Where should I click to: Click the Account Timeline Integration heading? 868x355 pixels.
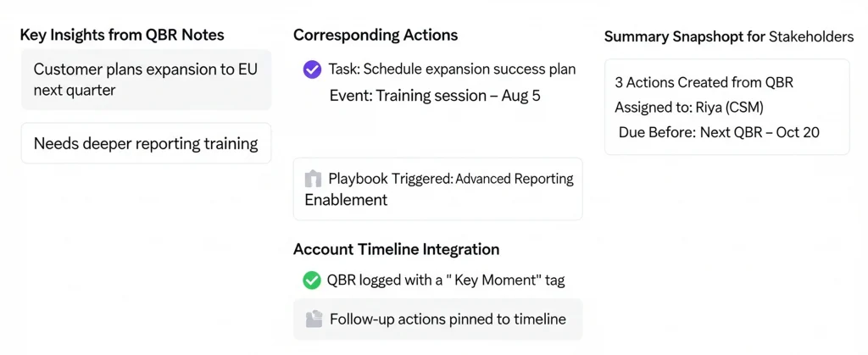(396, 249)
